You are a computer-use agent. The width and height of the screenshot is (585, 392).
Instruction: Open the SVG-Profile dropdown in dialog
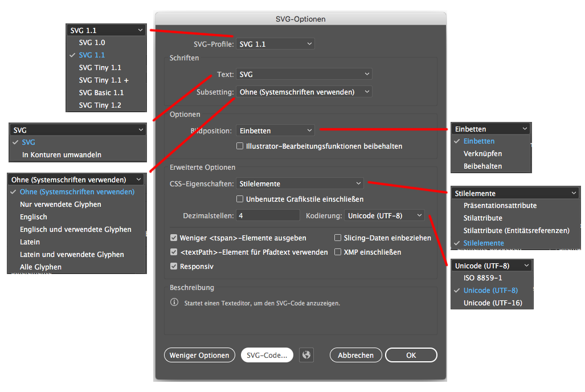(275, 44)
